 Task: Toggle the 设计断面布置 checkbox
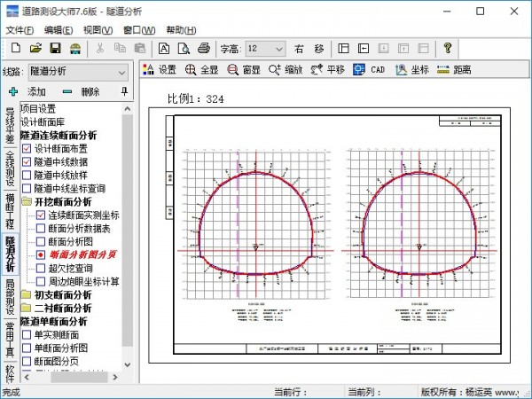pyautogui.click(x=27, y=149)
